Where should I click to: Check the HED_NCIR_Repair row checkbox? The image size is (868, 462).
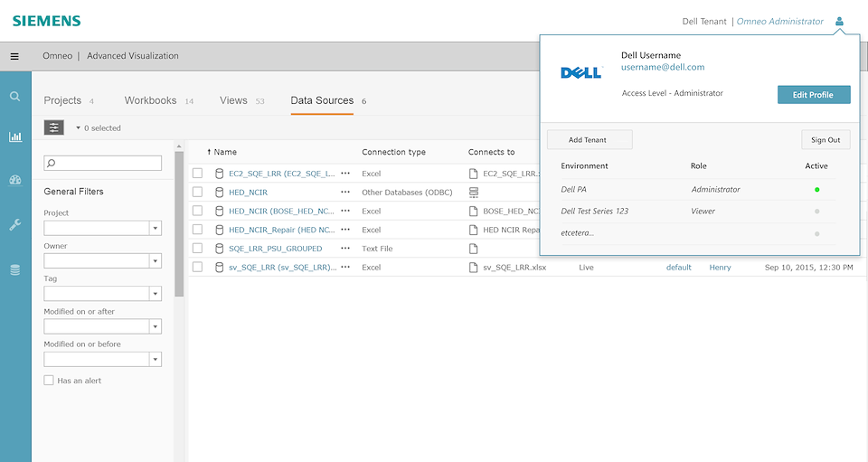pyautogui.click(x=198, y=230)
